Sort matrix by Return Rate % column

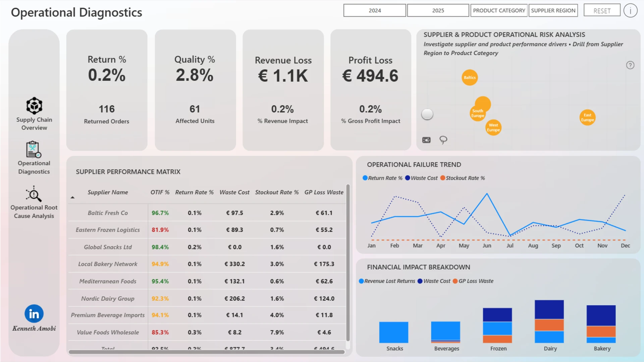(194, 192)
